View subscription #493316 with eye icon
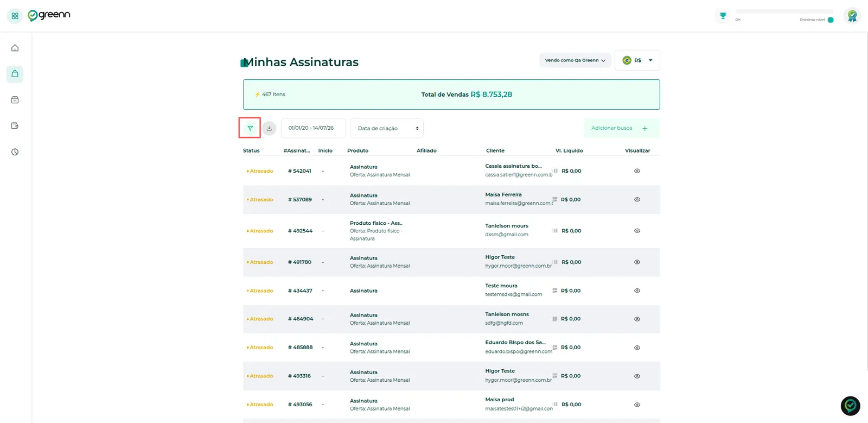Viewport: 868px width, 423px height. pos(637,376)
